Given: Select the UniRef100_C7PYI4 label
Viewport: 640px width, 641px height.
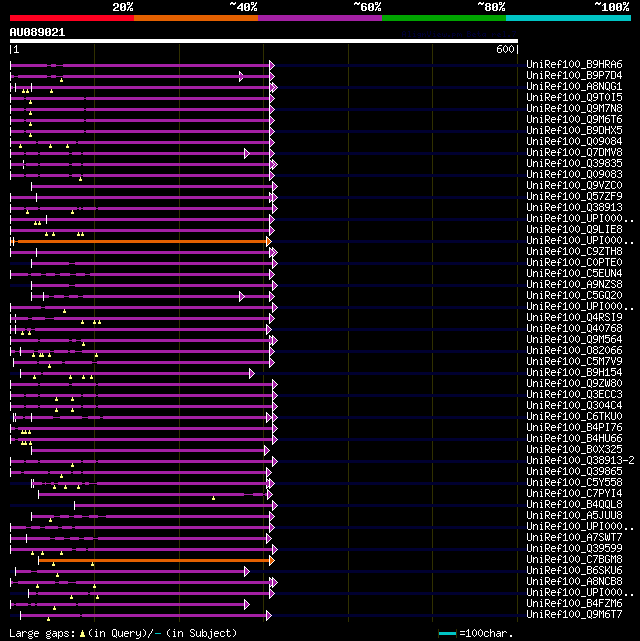Looking at the screenshot, I should [574, 493].
